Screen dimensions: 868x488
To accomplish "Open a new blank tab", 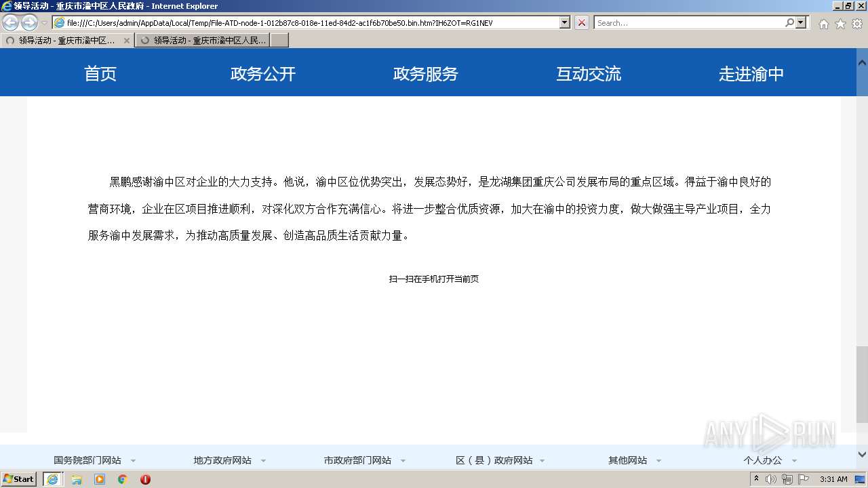I will 279,41.
